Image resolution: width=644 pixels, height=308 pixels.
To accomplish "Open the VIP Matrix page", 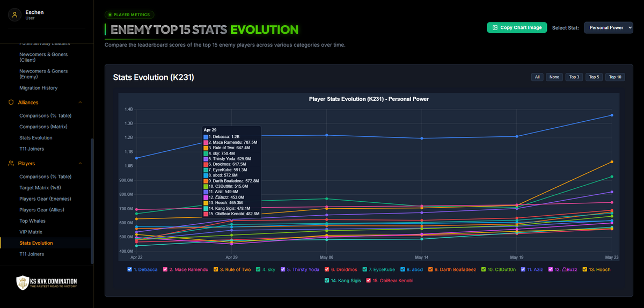I will (x=31, y=232).
